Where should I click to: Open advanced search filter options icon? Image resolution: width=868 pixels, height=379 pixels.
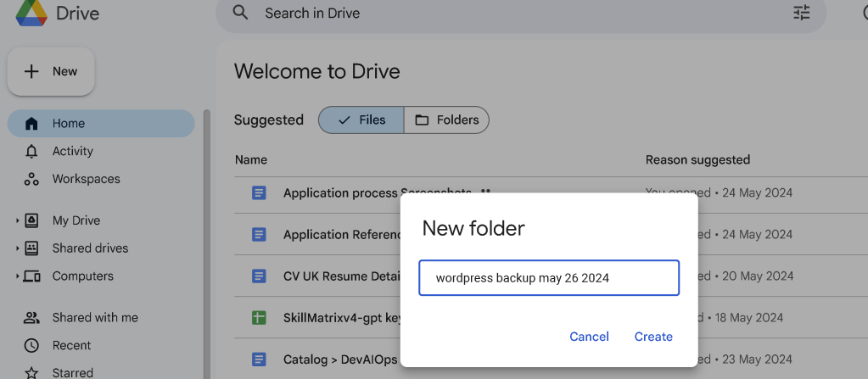pyautogui.click(x=802, y=12)
